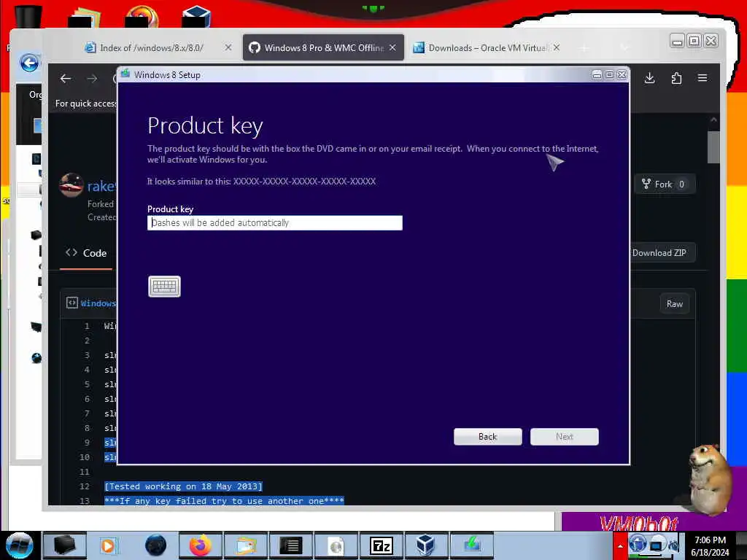Close the Windows 8 Pro & WMC tab
Image resolution: width=747 pixels, height=560 pixels.
pyautogui.click(x=392, y=47)
